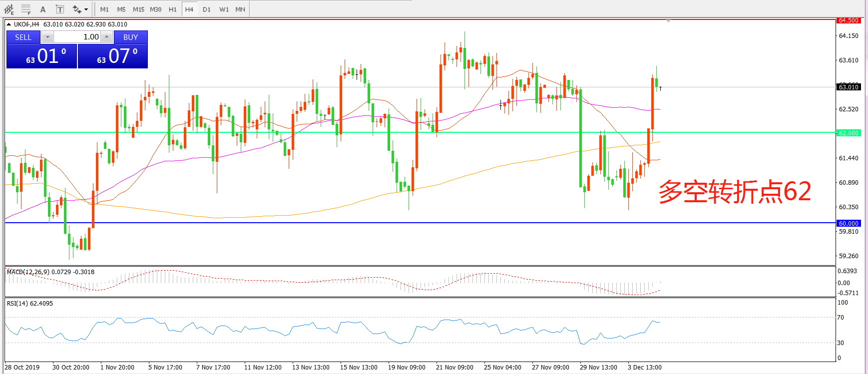Open the arrows tool dropdown arrow

[86, 9]
